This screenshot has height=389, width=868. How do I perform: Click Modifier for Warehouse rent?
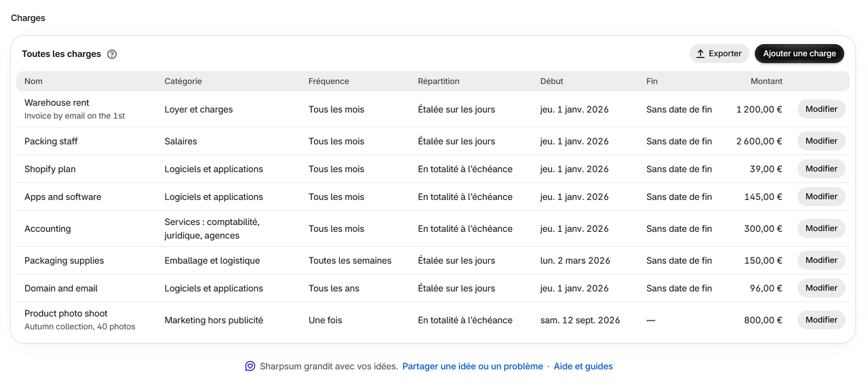click(x=821, y=109)
